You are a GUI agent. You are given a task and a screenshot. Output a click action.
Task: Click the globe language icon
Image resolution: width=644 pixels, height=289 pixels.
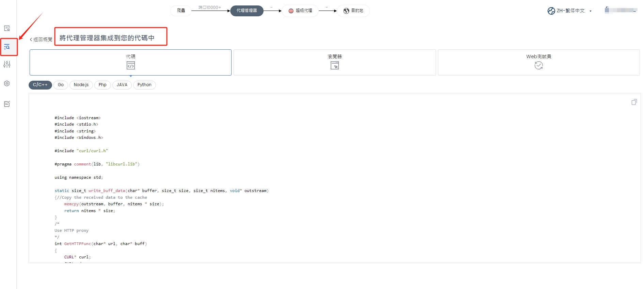coord(551,11)
